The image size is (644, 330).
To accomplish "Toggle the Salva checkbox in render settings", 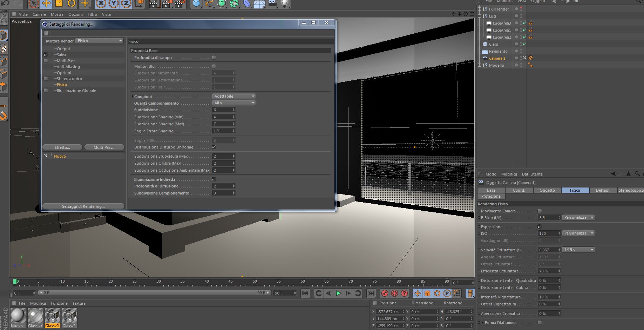I will pos(46,55).
